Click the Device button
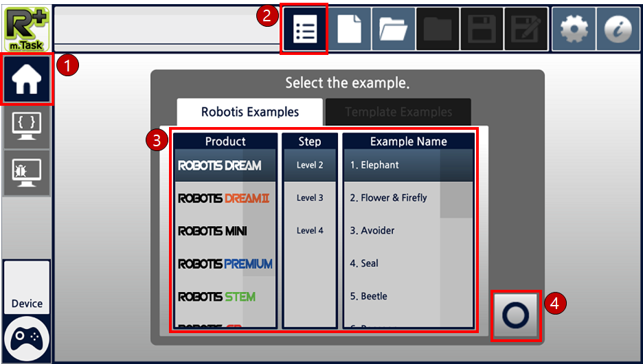Screen dimensions: 643x364 pyautogui.click(x=27, y=288)
